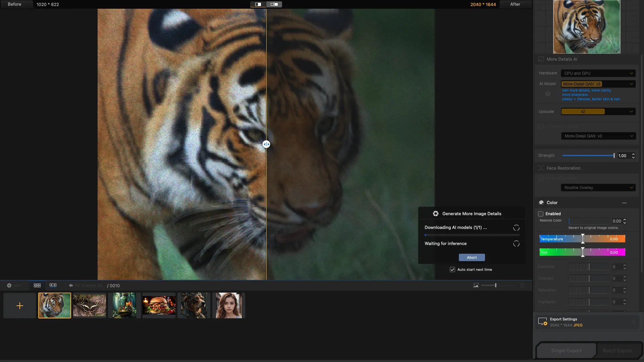The height and width of the screenshot is (362, 644).
Task: Click the Before label tab
Action: point(14,4)
